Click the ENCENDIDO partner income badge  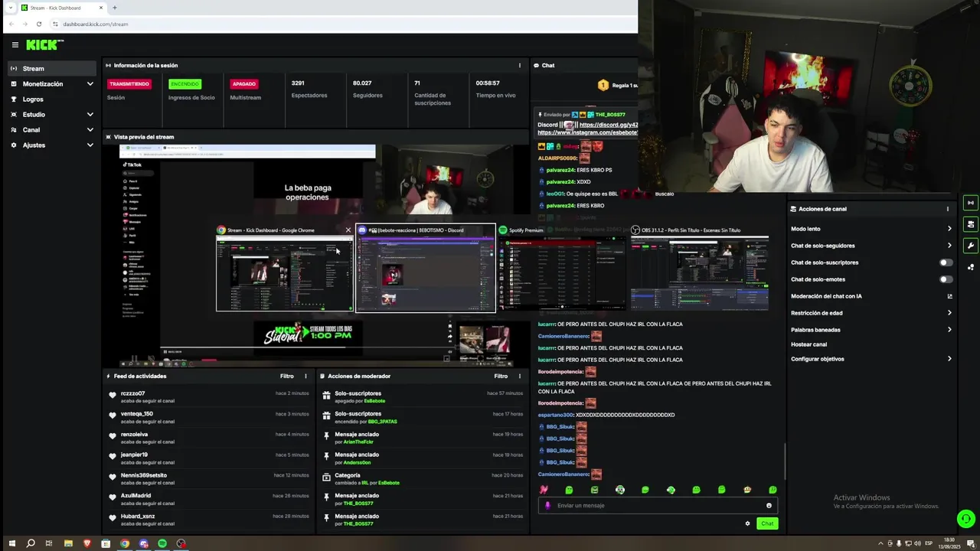185,84
